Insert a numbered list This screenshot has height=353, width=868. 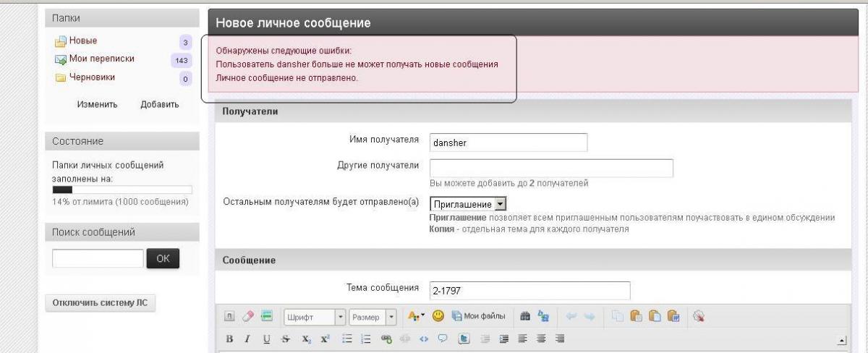coord(365,339)
